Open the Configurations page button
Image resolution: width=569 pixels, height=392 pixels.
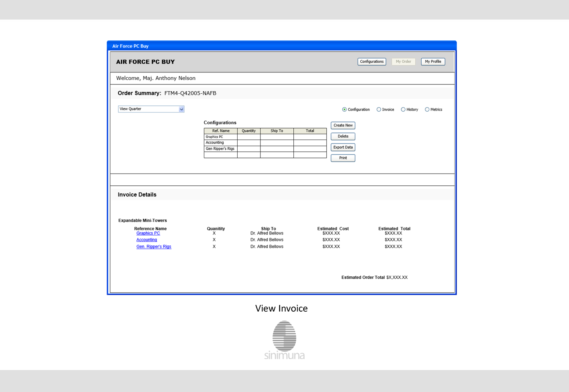pos(372,62)
